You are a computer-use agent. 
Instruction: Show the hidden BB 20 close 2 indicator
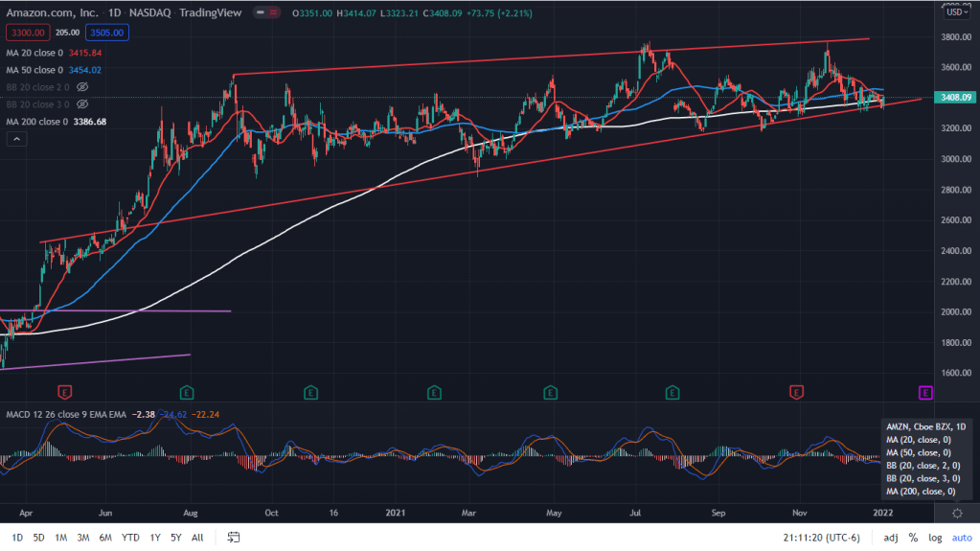(x=83, y=86)
